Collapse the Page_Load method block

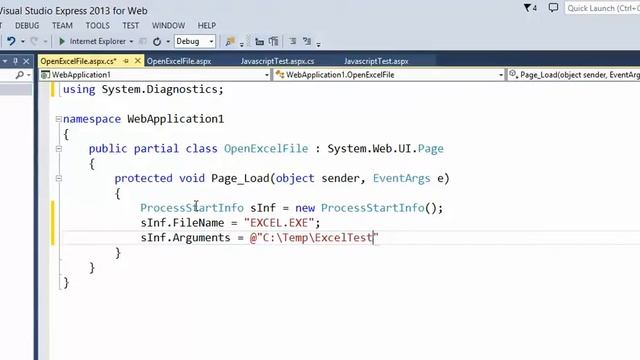[x=58, y=178]
